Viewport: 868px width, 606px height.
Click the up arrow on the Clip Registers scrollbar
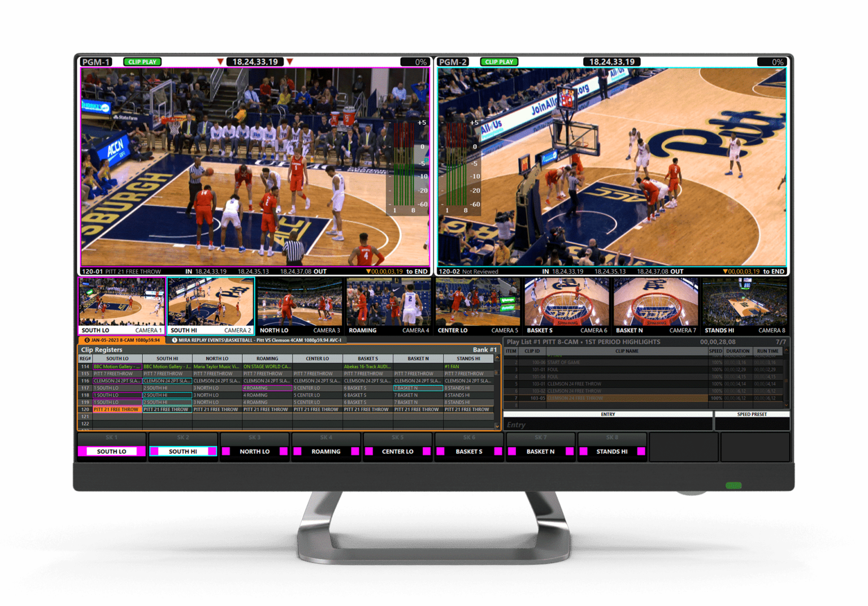[498, 357]
